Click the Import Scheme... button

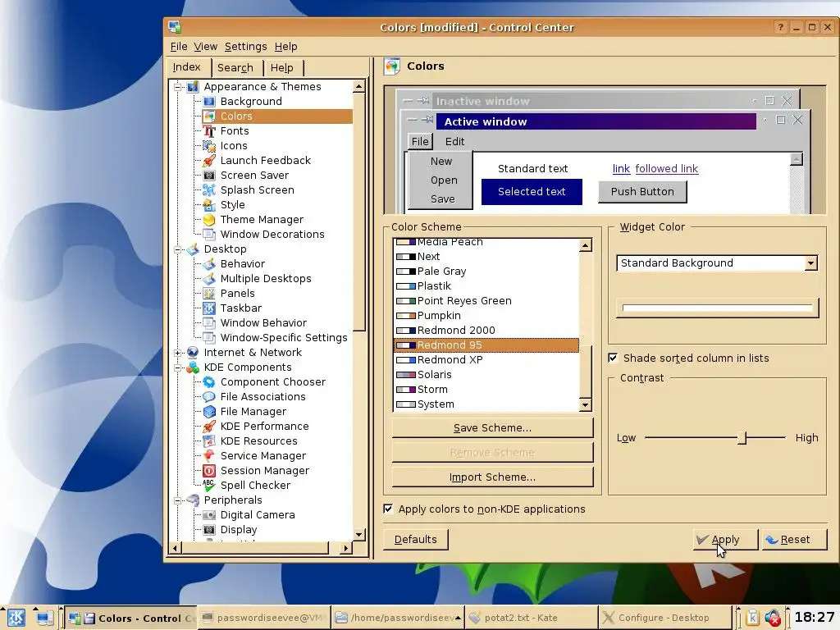[x=492, y=477]
